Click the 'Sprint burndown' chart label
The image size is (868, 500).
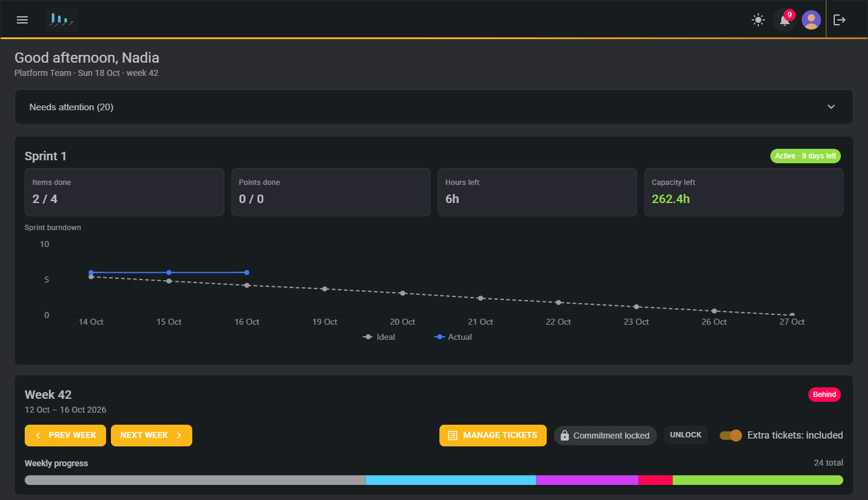coord(53,228)
